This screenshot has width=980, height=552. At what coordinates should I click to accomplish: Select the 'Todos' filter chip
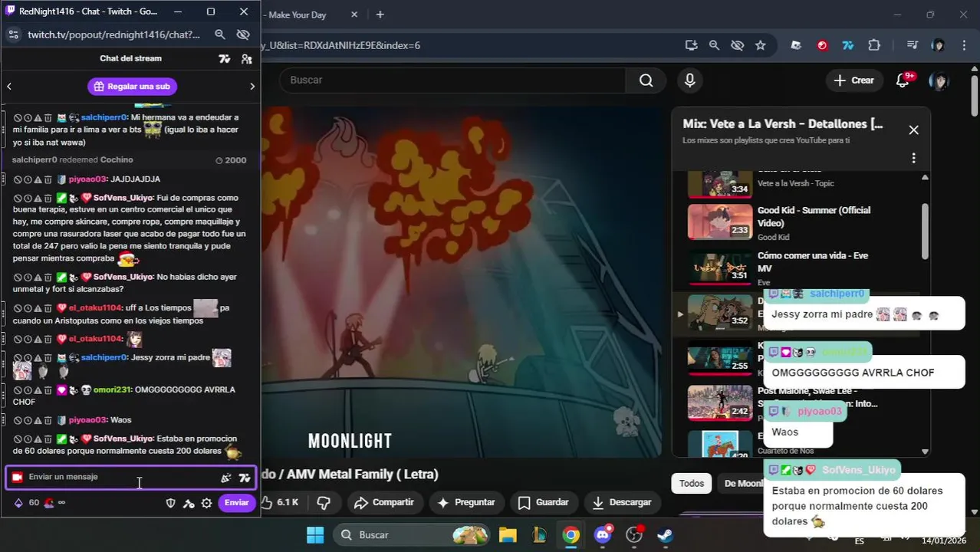[691, 484]
